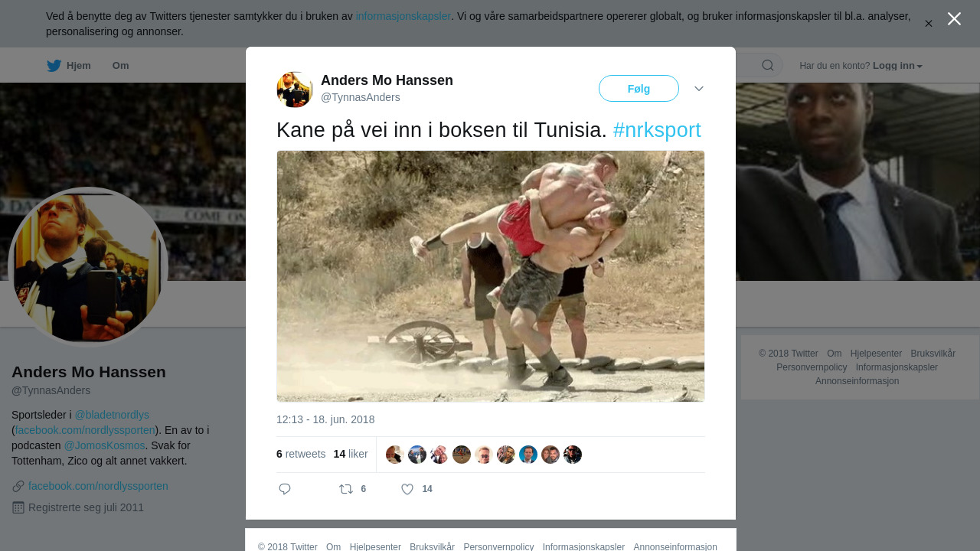View the 6 retweets list
980x551 pixels.
pyautogui.click(x=301, y=454)
